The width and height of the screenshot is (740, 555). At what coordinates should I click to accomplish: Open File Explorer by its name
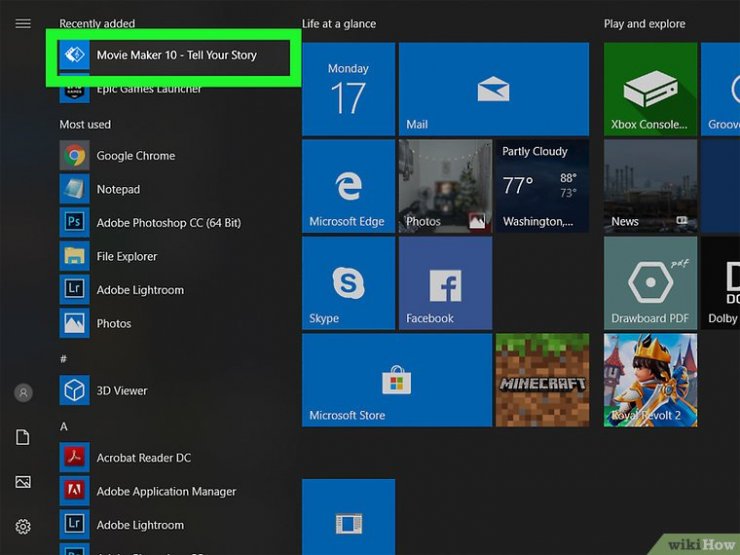[127, 256]
